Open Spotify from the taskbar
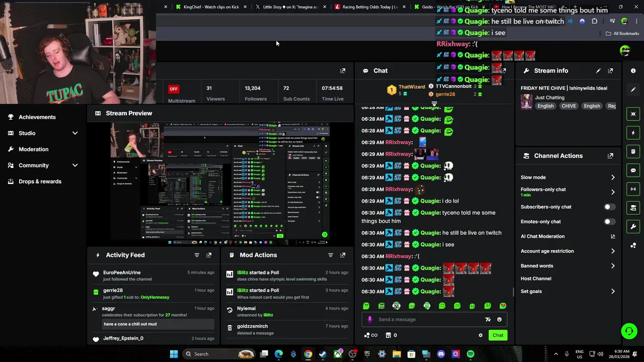This screenshot has height=362, width=644. tap(470, 354)
